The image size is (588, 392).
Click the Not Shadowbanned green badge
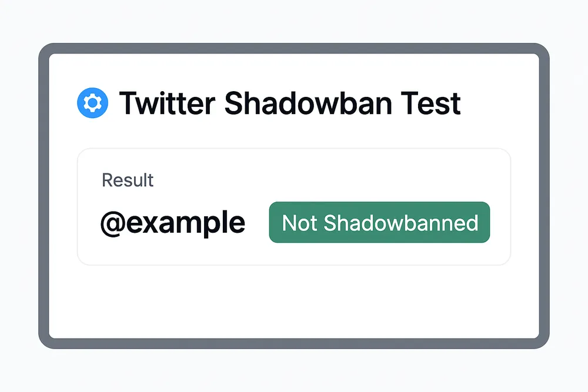(379, 222)
